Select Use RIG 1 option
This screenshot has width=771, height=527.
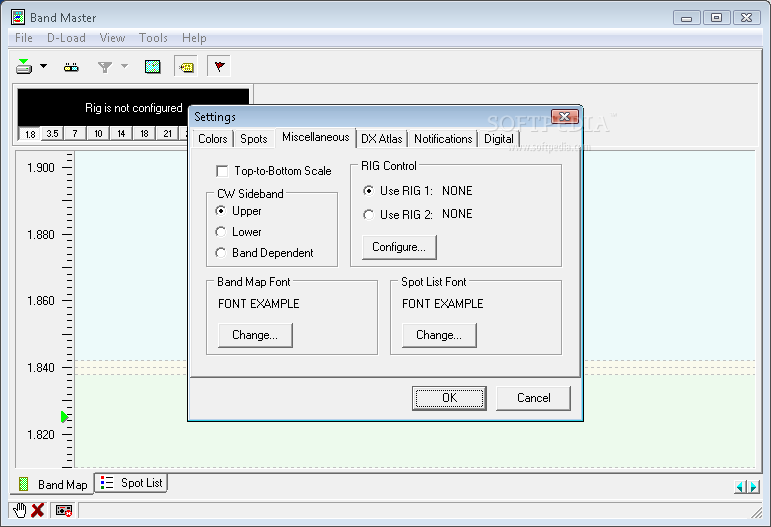368,191
